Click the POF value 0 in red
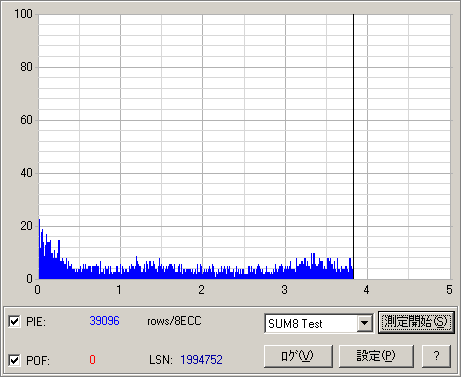461x377 pixels. [92, 360]
